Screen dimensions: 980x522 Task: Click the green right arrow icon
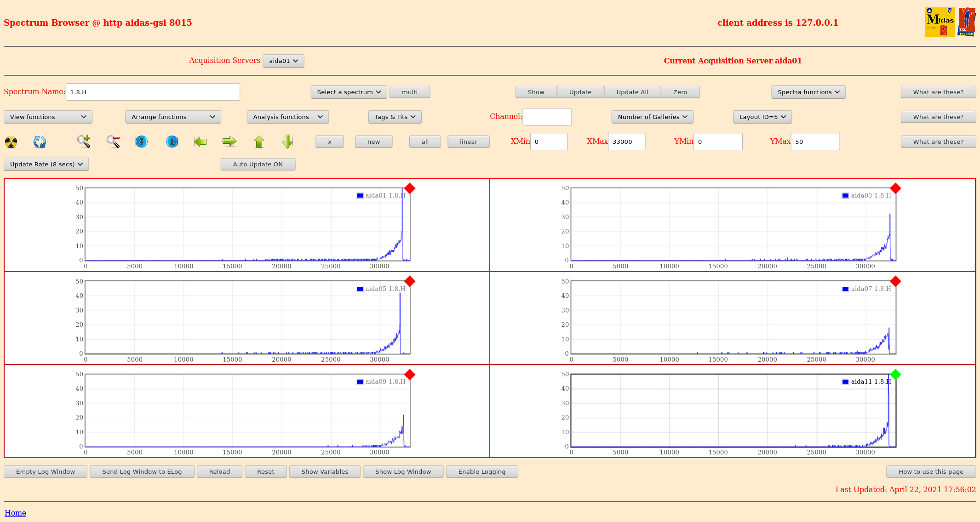[229, 142]
